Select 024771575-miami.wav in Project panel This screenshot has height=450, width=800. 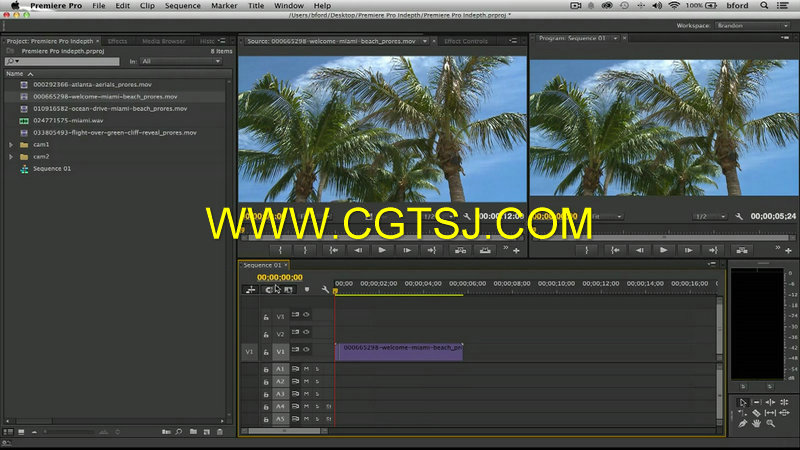(68, 121)
